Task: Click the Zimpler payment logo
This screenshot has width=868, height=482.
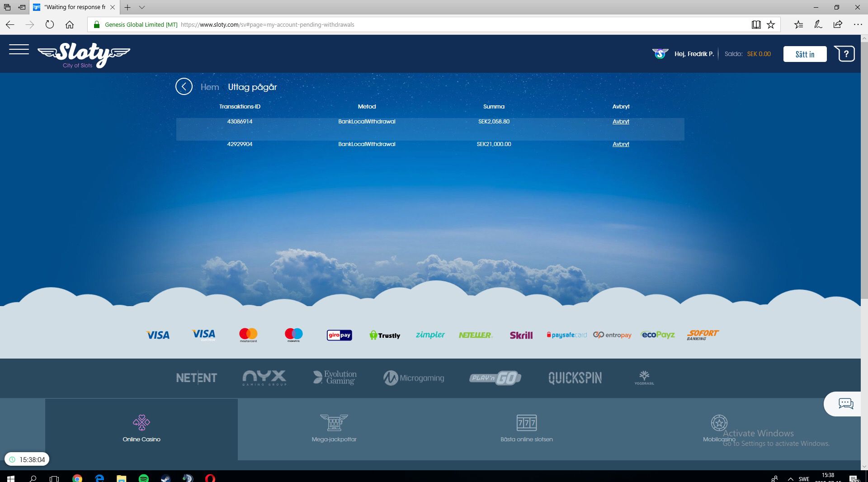Action: pos(430,335)
